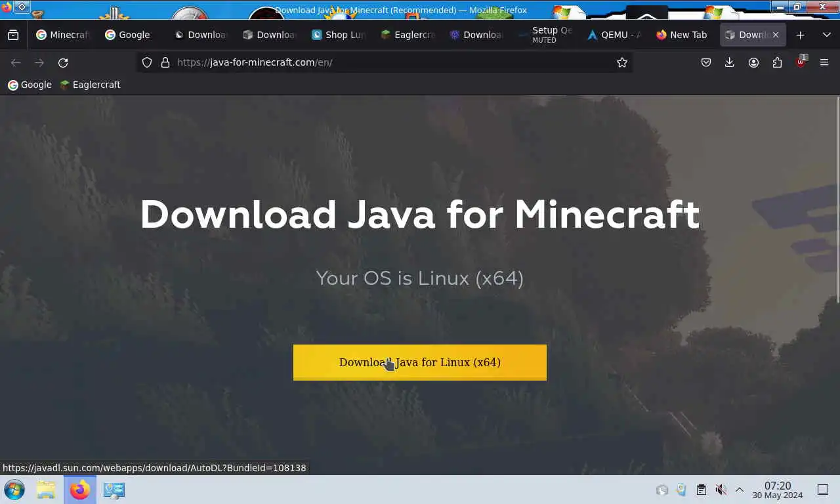Open the Google bookmark in bookmarks toolbar
Screen dimensions: 840x504
point(30,85)
